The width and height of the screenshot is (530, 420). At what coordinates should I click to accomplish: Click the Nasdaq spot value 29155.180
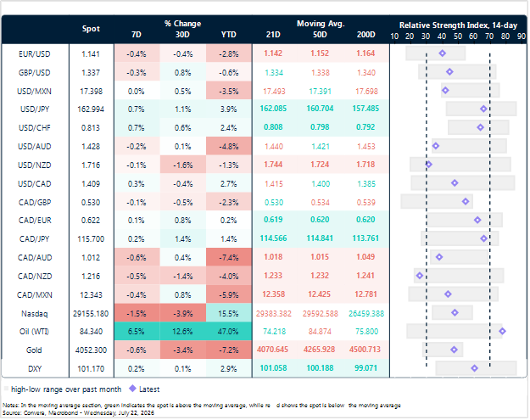[x=92, y=314]
